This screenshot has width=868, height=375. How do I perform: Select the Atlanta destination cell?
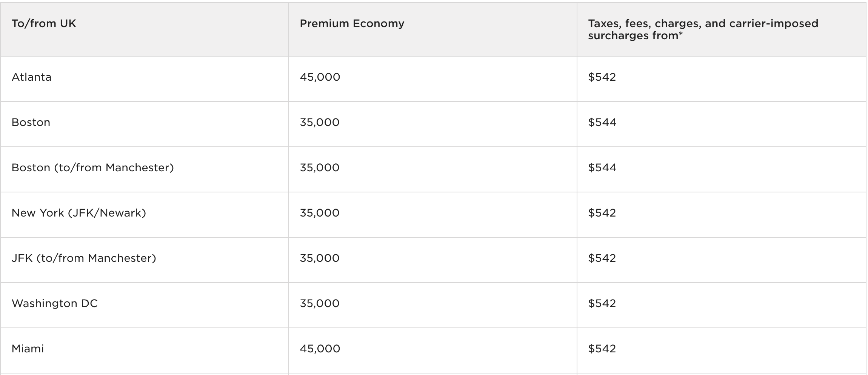(x=32, y=77)
